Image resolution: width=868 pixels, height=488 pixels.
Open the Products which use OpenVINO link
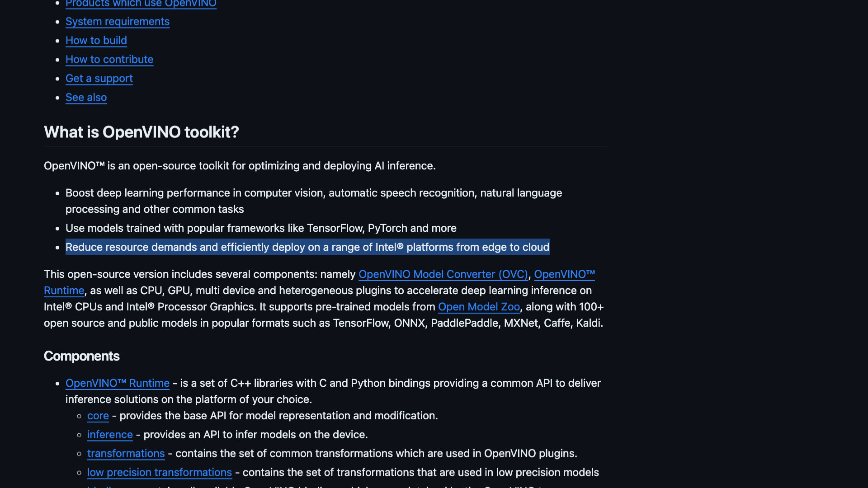[141, 4]
